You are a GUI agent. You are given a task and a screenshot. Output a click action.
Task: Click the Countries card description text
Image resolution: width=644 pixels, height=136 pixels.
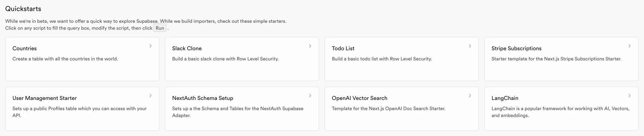(65, 59)
